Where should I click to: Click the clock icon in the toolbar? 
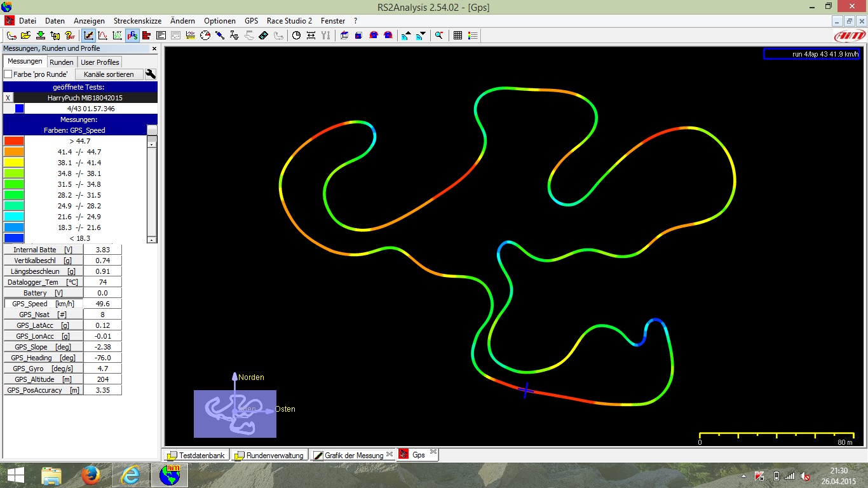tap(296, 36)
